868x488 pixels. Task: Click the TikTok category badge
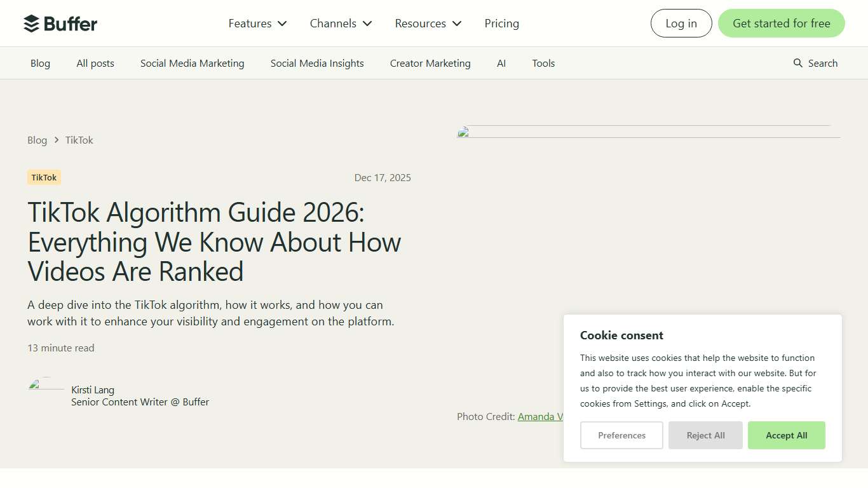pos(43,177)
